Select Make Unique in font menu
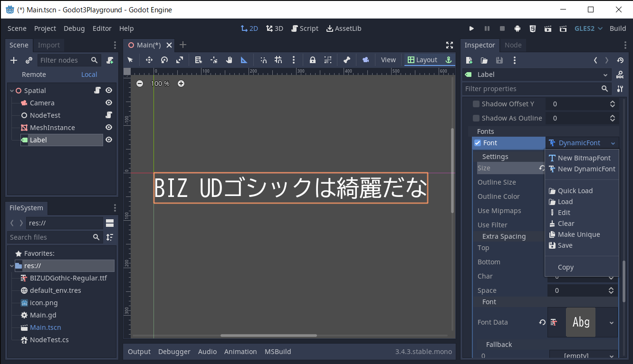This screenshot has width=633, height=364. (578, 234)
